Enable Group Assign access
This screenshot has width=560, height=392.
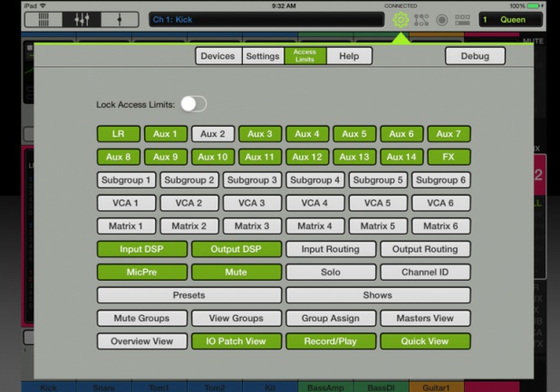(331, 318)
